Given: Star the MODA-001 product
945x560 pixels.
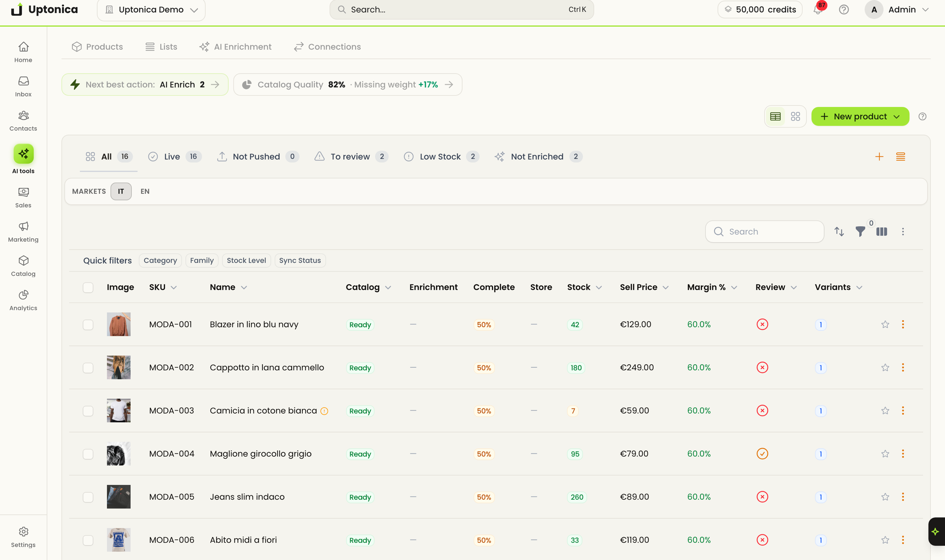Looking at the screenshot, I should [885, 325].
